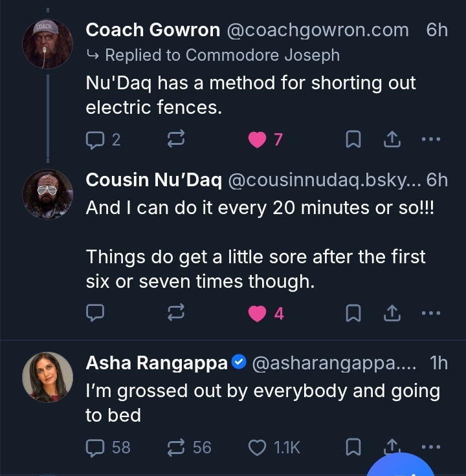Share Cousin Nu'Daq's post

[x=392, y=314]
